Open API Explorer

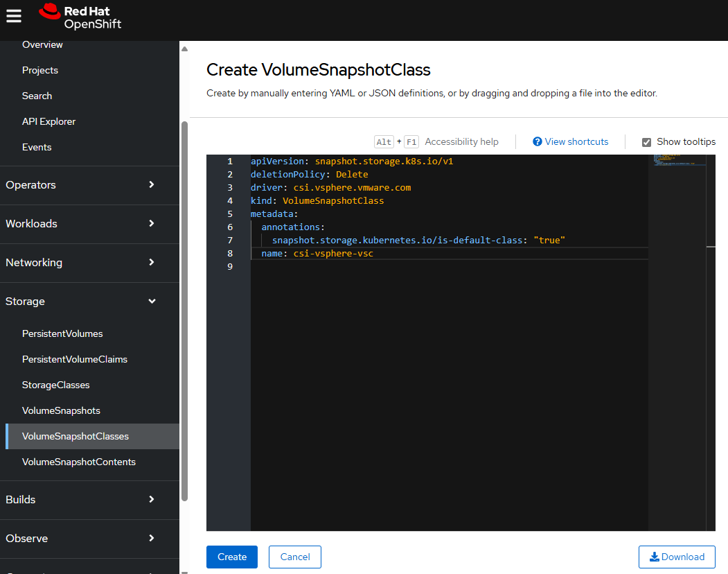click(48, 121)
